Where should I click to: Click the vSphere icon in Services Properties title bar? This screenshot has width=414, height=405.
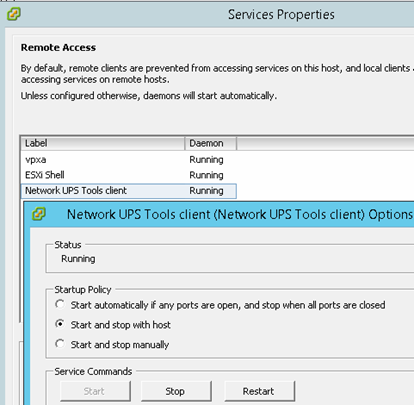pos(14,15)
